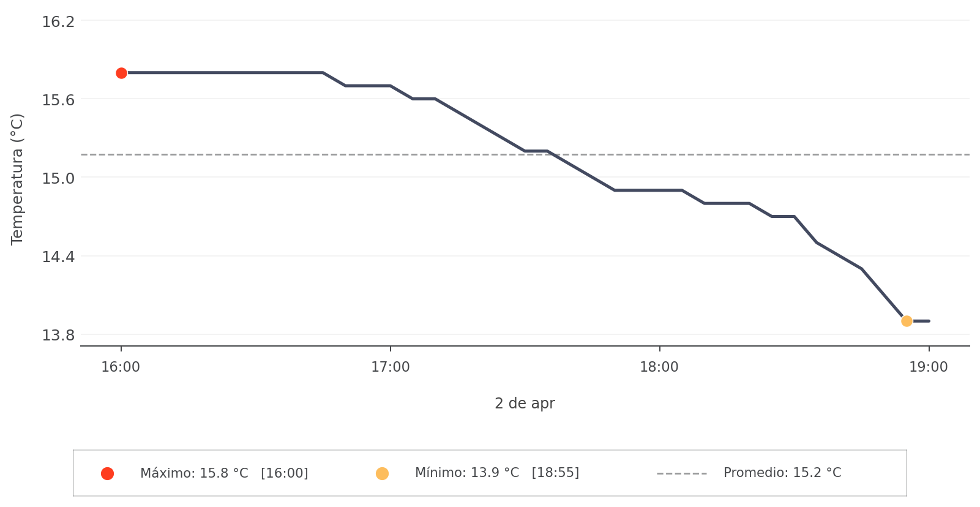The image size is (980, 507).
Task: Click the red Máximo legend dot
Action: [x=107, y=473]
